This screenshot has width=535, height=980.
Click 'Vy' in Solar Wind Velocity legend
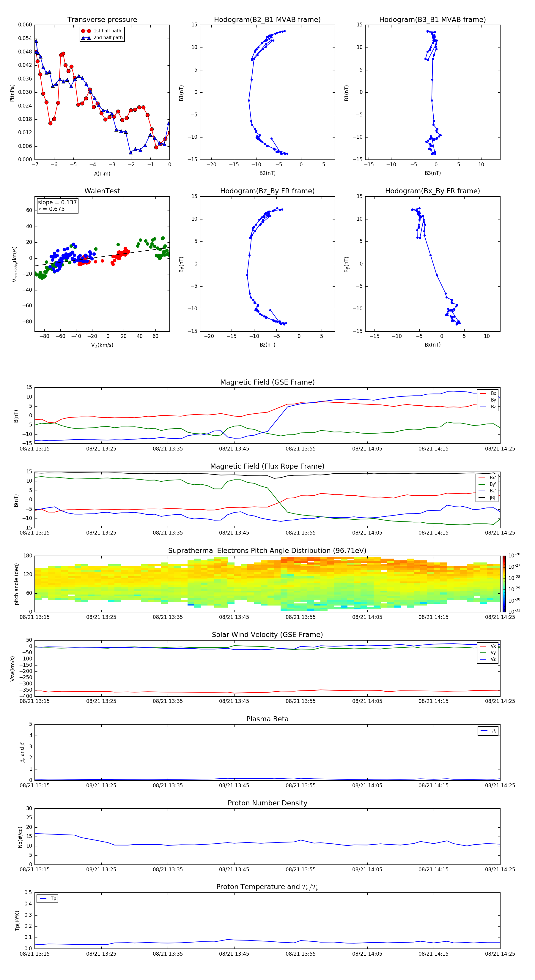(x=493, y=652)
